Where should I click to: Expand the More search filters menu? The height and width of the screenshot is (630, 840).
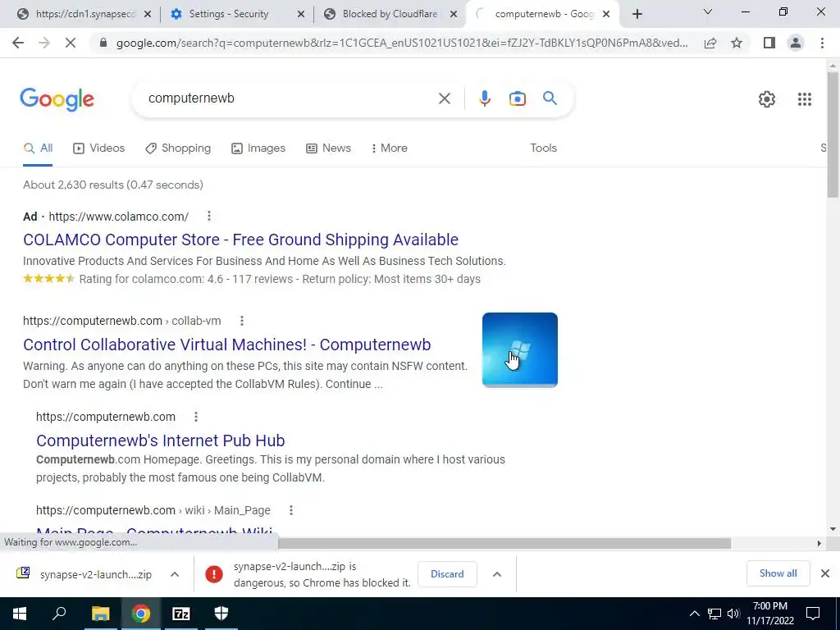pyautogui.click(x=390, y=148)
